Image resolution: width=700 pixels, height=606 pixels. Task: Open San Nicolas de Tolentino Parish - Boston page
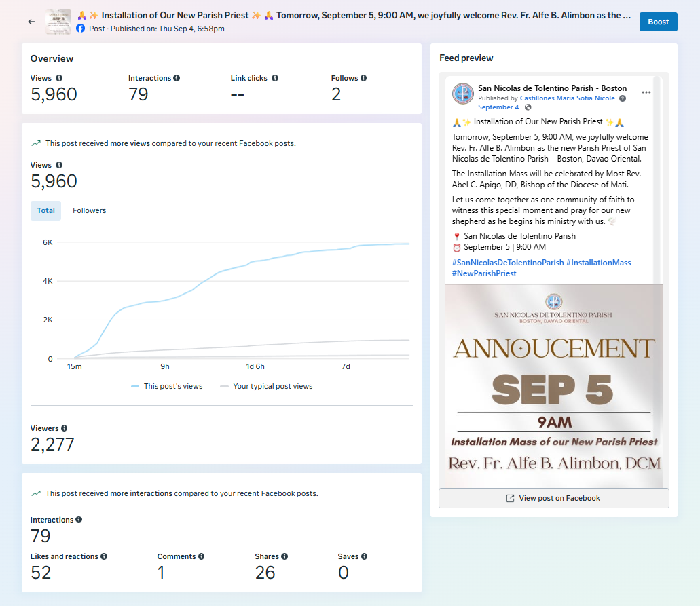[x=552, y=88]
